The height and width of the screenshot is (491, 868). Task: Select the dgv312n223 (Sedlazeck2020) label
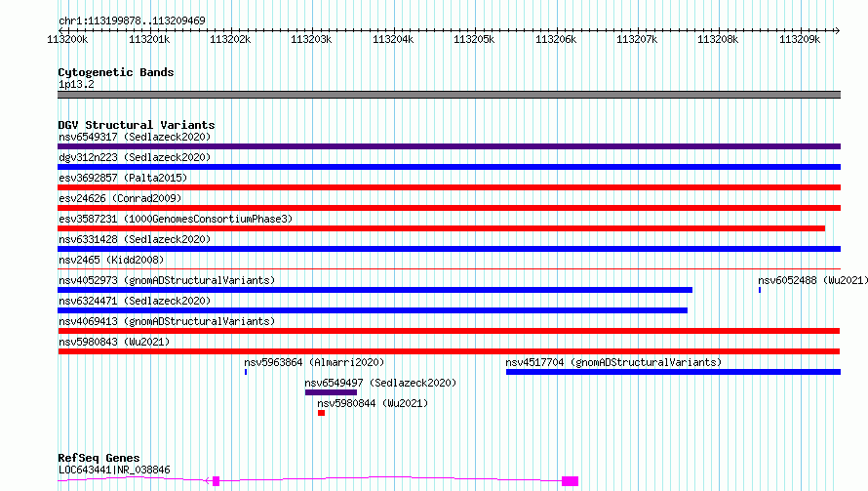(135, 157)
